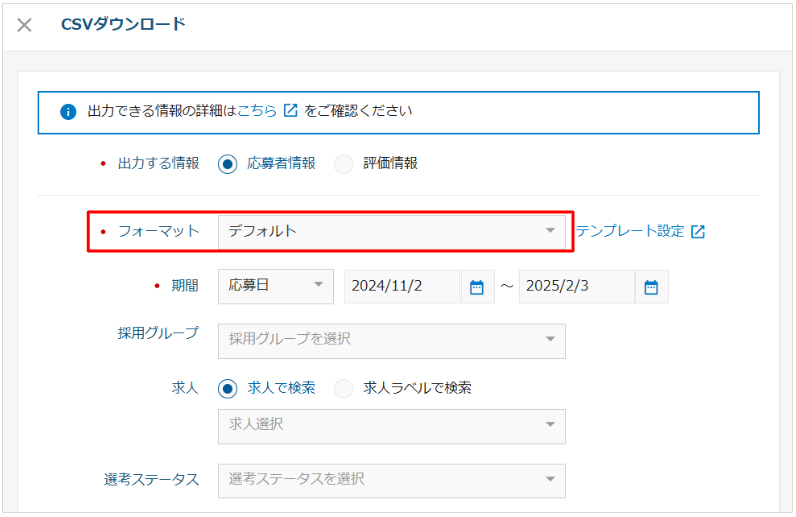Screen dimensions: 796x517
Task: Open the 応募日 period type dropdown
Action: (x=276, y=286)
